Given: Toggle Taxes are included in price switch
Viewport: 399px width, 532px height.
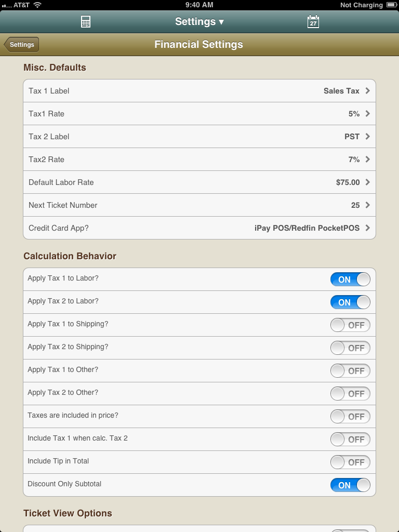Looking at the screenshot, I should tap(350, 417).
